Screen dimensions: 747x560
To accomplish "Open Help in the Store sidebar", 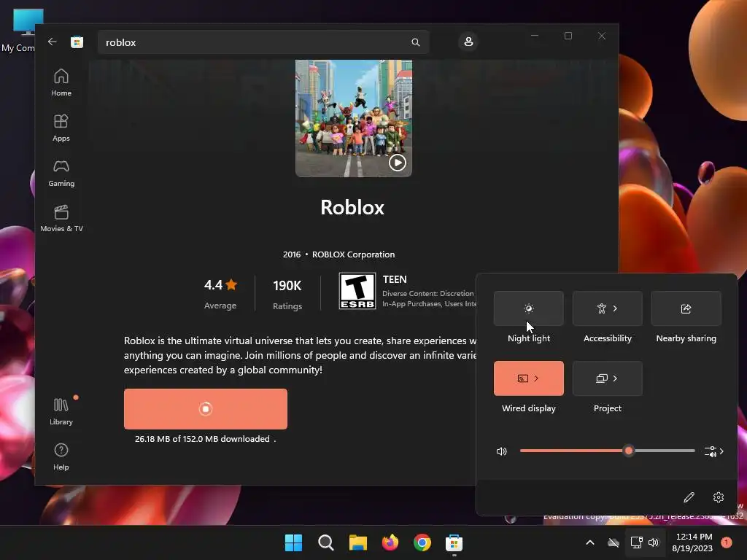I will coord(61,457).
